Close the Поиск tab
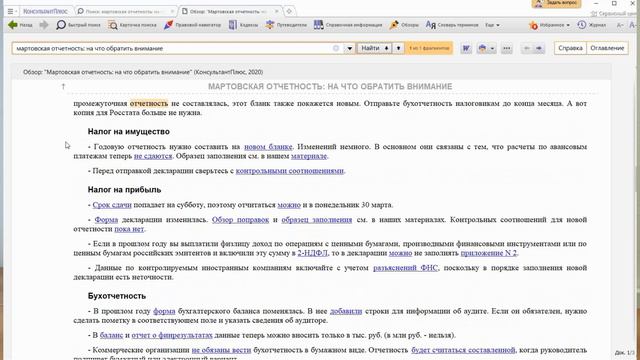This screenshot has width=640, height=360. [172, 11]
